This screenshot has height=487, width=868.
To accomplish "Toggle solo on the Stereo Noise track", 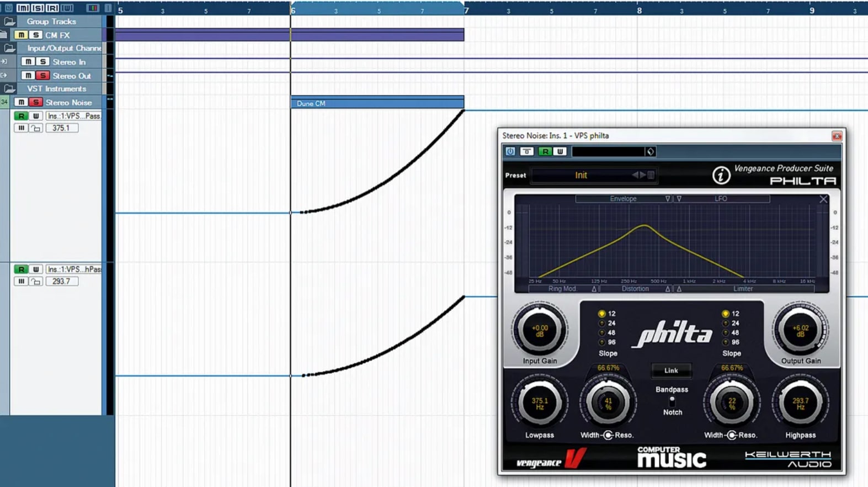I will point(36,102).
